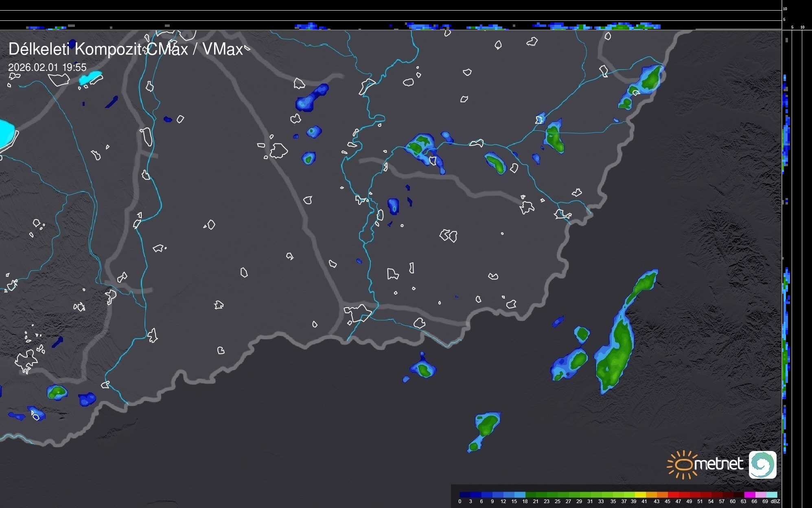Click the orange 41 dBZ color swatch

(651, 495)
